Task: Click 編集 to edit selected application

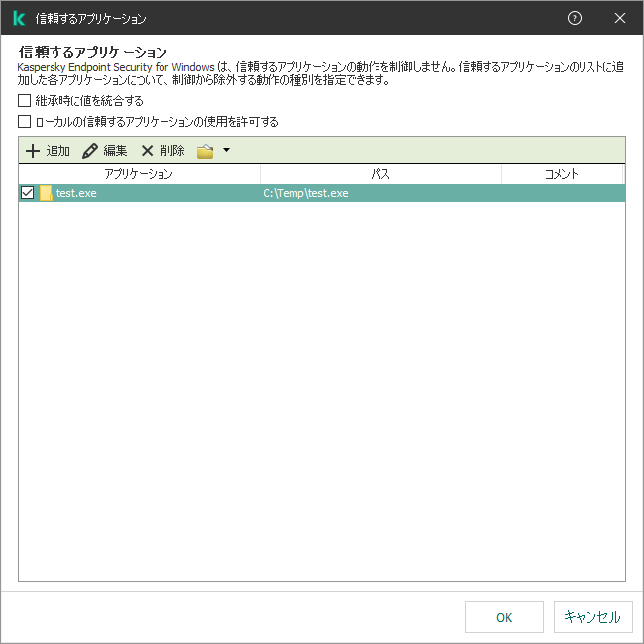Action: pyautogui.click(x=105, y=151)
